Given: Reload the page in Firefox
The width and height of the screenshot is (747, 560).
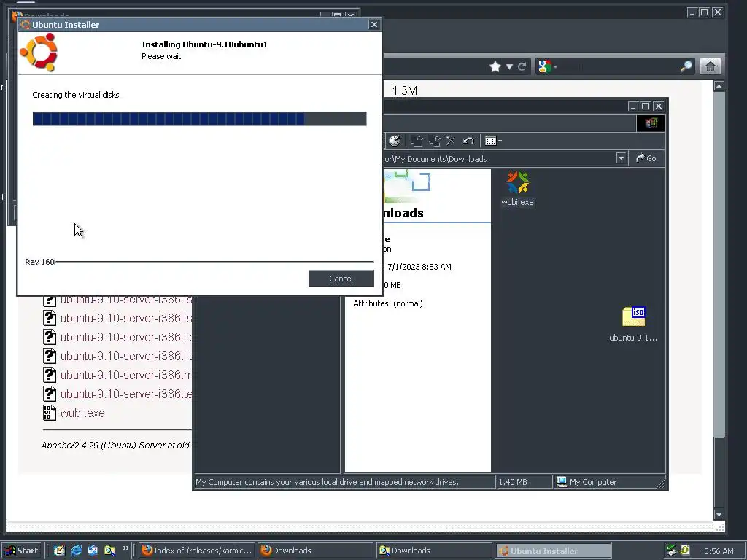Looking at the screenshot, I should point(522,66).
